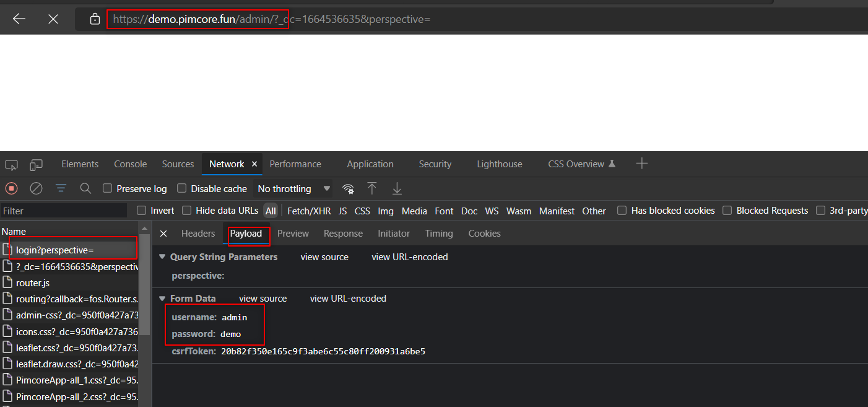Enable Has blocked cookies checkbox
This screenshot has height=407, width=868.
[622, 211]
